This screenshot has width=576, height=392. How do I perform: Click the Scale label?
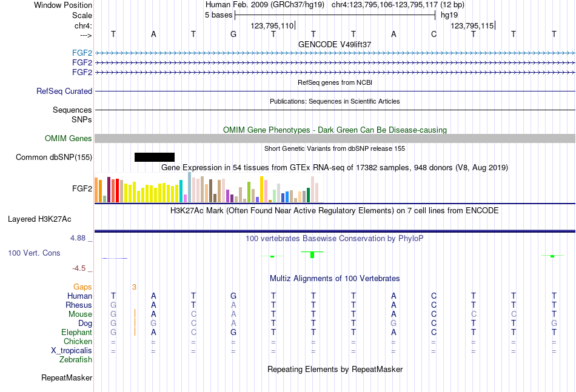(x=82, y=15)
